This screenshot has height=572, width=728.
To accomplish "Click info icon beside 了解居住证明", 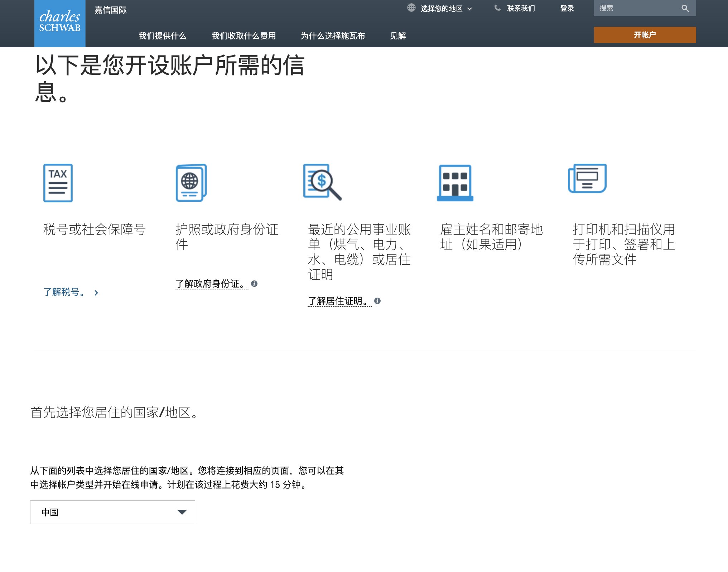I will [377, 301].
